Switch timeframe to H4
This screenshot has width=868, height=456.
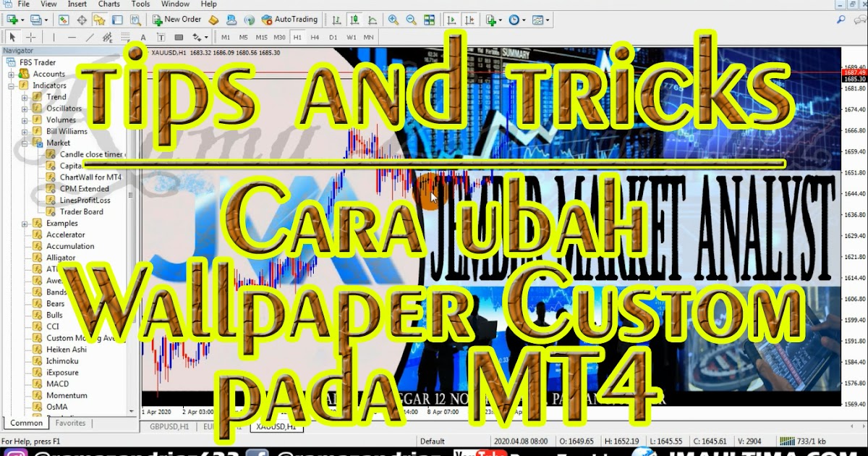coord(315,37)
